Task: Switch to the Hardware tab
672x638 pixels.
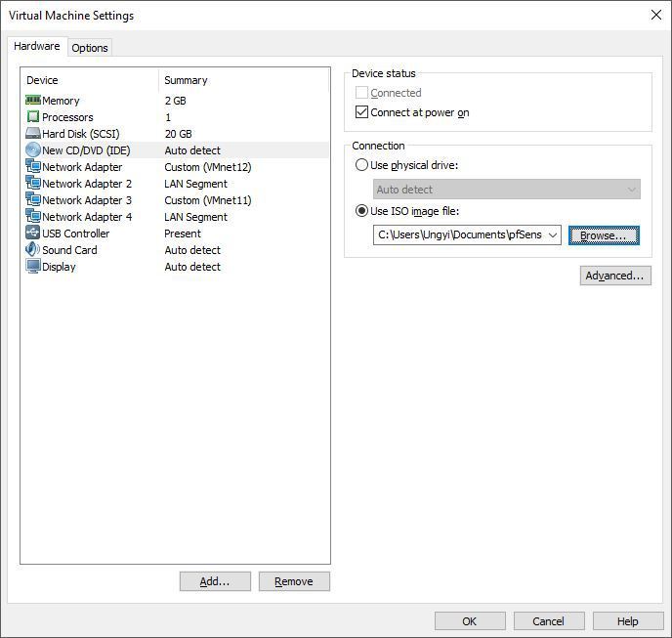Action: tap(37, 46)
